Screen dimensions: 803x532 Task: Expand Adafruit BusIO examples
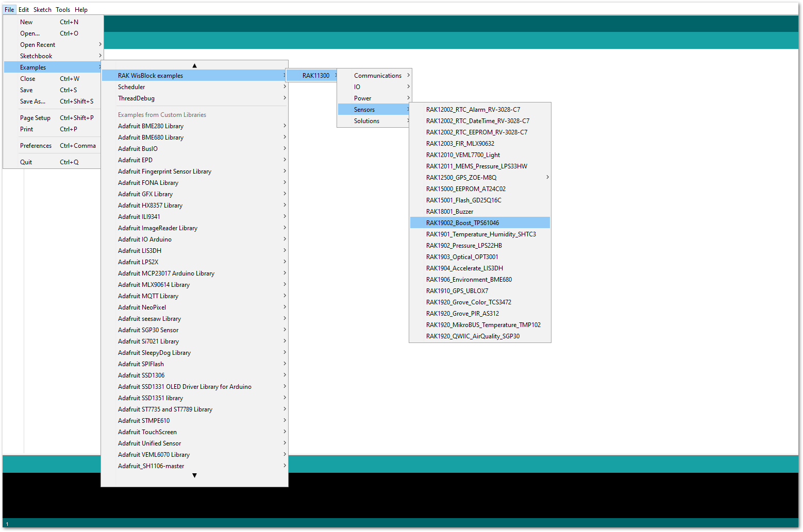[194, 149]
